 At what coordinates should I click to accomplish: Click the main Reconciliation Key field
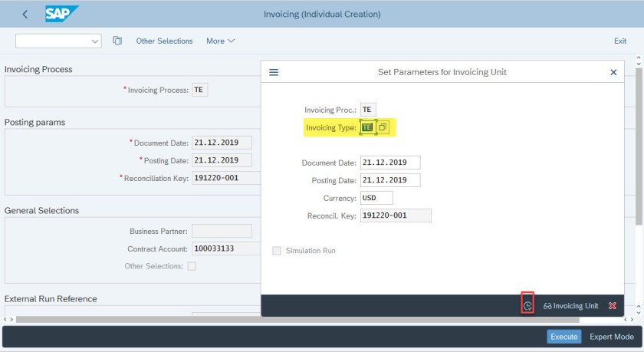pos(226,178)
